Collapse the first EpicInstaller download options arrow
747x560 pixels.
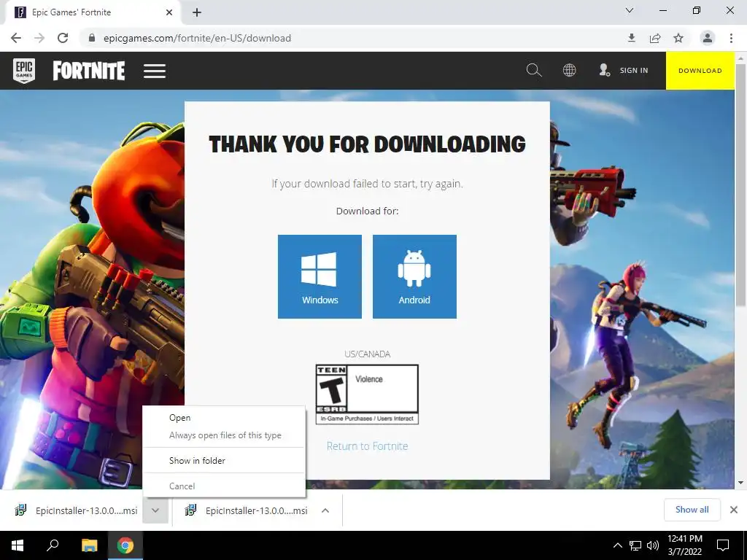[x=155, y=510]
